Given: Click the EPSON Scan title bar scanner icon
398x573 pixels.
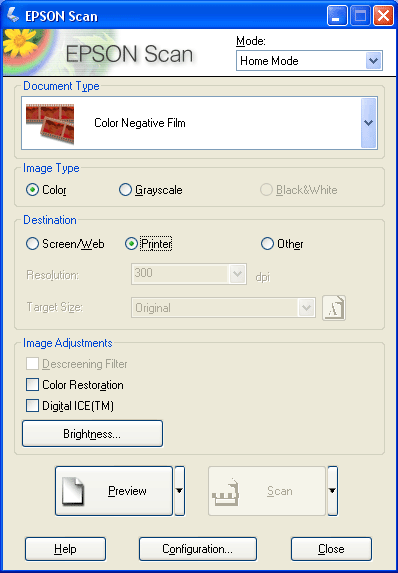Looking at the screenshot, I should (13, 16).
